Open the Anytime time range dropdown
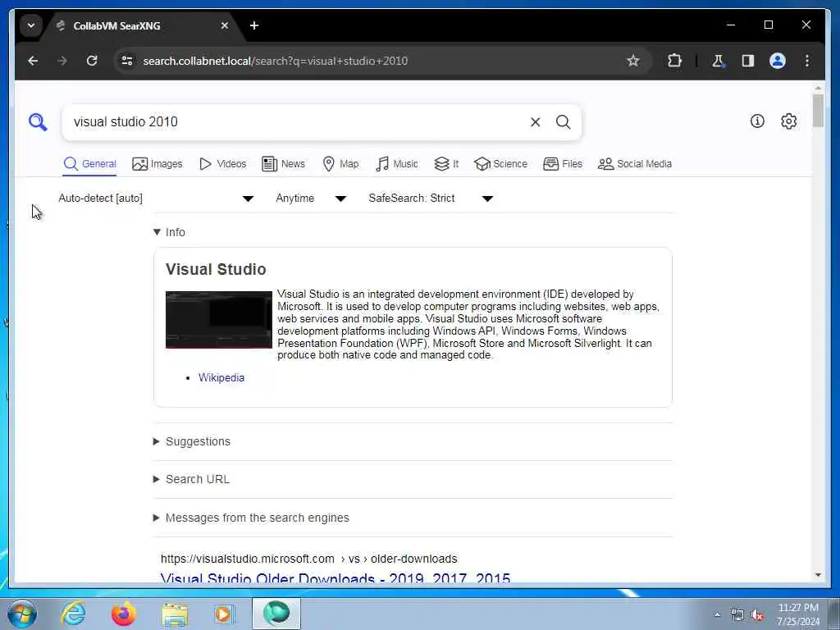Screen dimensions: 840x630 click(x=311, y=199)
